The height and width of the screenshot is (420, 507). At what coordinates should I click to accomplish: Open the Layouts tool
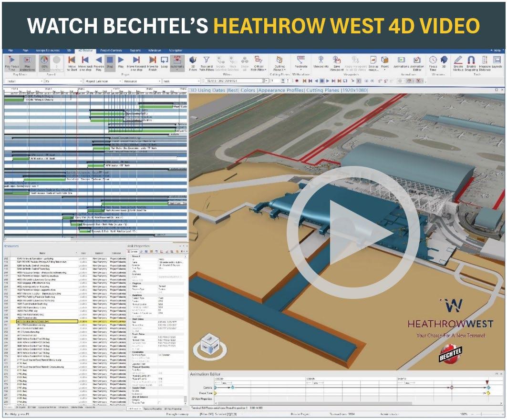[x=497, y=62]
